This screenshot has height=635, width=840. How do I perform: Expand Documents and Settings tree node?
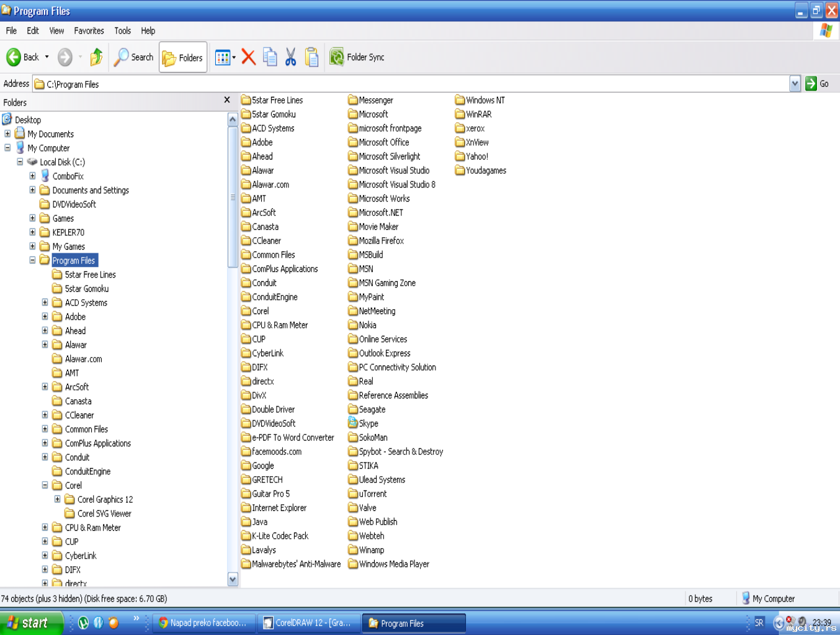click(32, 190)
